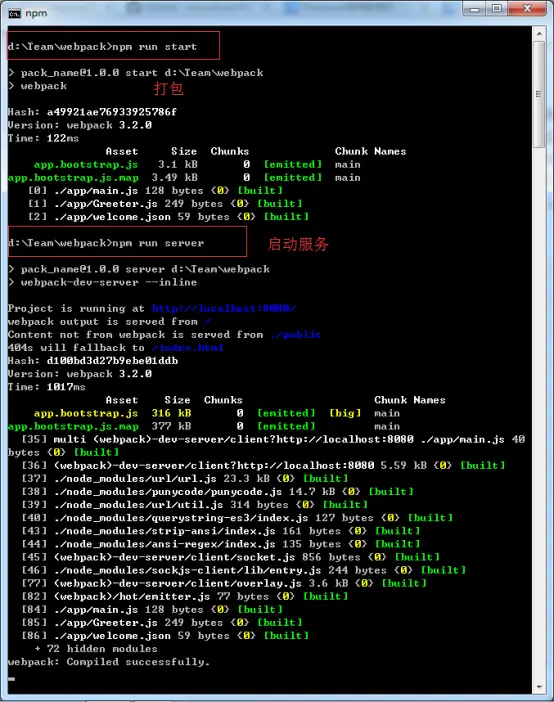Image resolution: width=554 pixels, height=702 pixels.
Task: Click the /index.html fallback text
Action: [187, 348]
